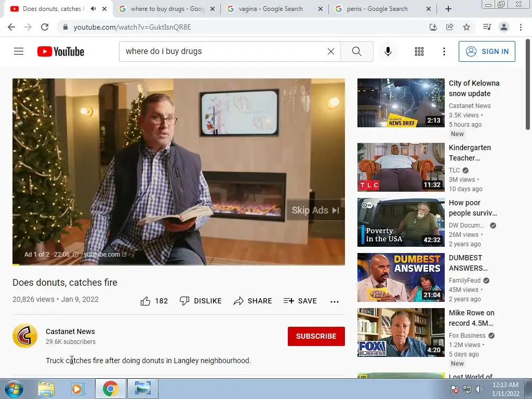Image resolution: width=532 pixels, height=399 pixels.
Task: Open Chrome three-dot menu
Action: click(x=521, y=27)
